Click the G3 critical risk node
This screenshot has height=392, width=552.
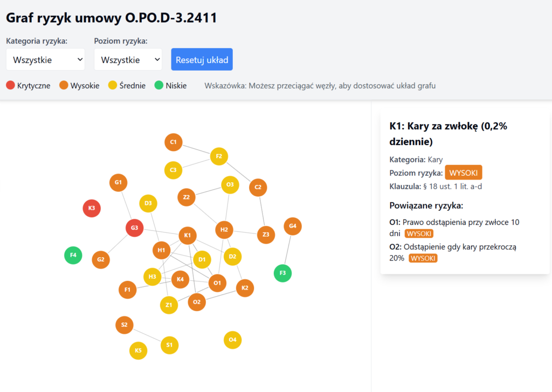tap(134, 228)
